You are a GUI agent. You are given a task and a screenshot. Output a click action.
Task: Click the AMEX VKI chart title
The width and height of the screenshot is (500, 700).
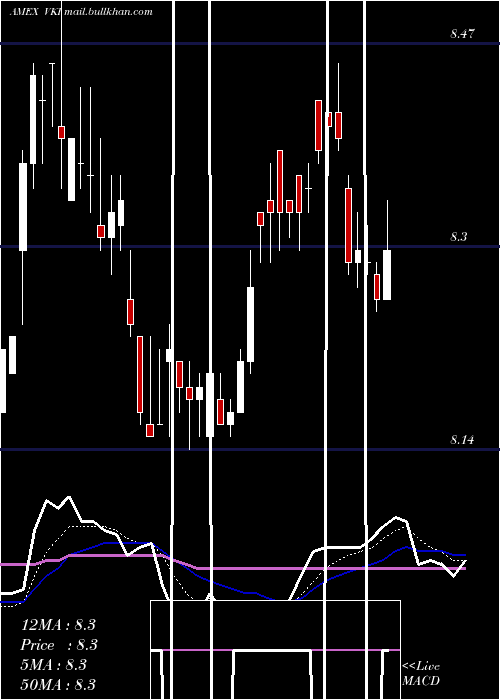point(36,12)
